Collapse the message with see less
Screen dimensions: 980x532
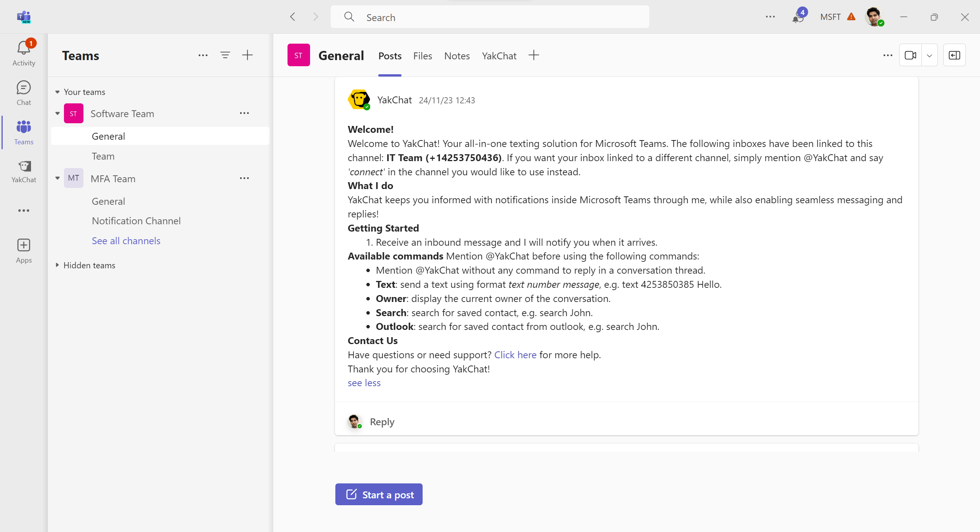pyautogui.click(x=364, y=383)
